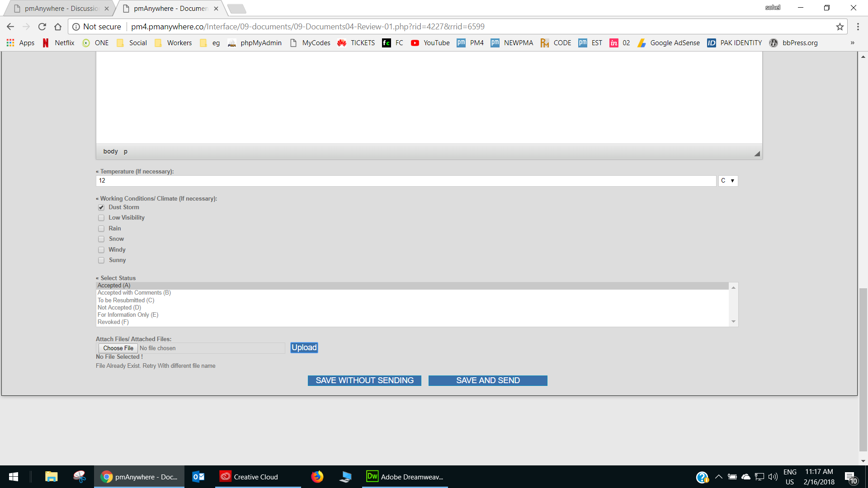Open the YouTube bookmark
Screen dimensions: 868x488
coord(430,43)
